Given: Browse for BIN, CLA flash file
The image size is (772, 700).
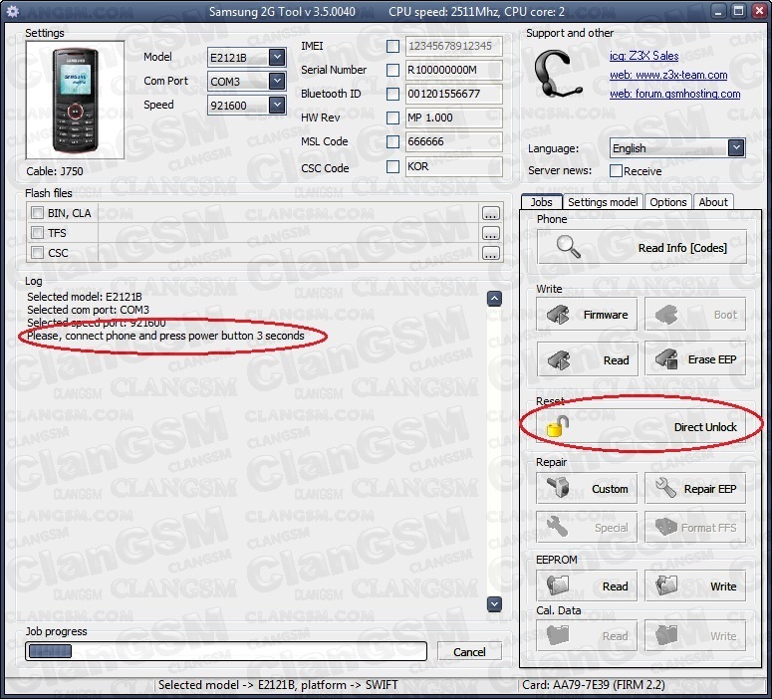Looking at the screenshot, I should pyautogui.click(x=490, y=214).
